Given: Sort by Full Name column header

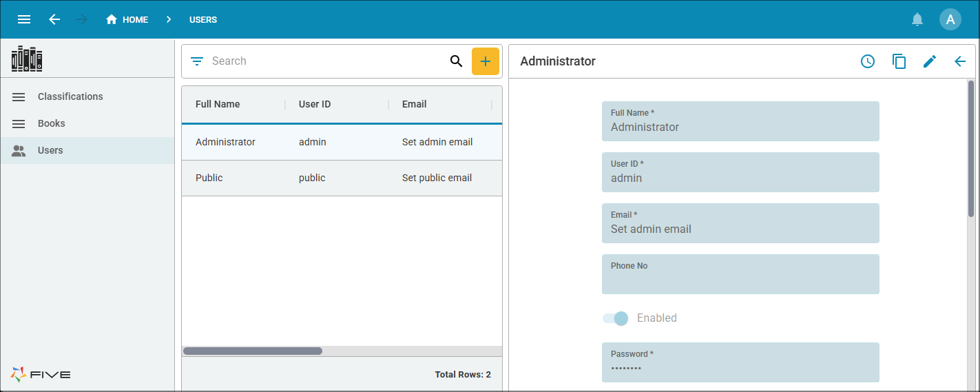Looking at the screenshot, I should coord(218,105).
